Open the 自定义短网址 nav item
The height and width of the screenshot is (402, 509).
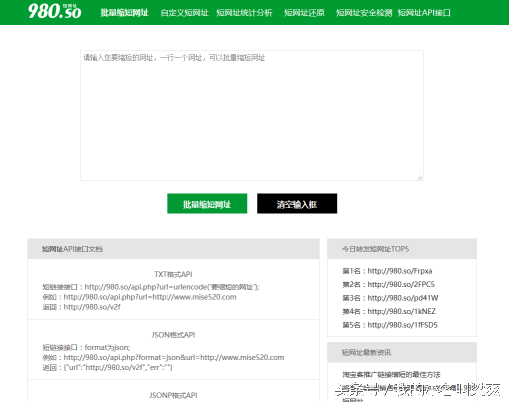coord(184,13)
